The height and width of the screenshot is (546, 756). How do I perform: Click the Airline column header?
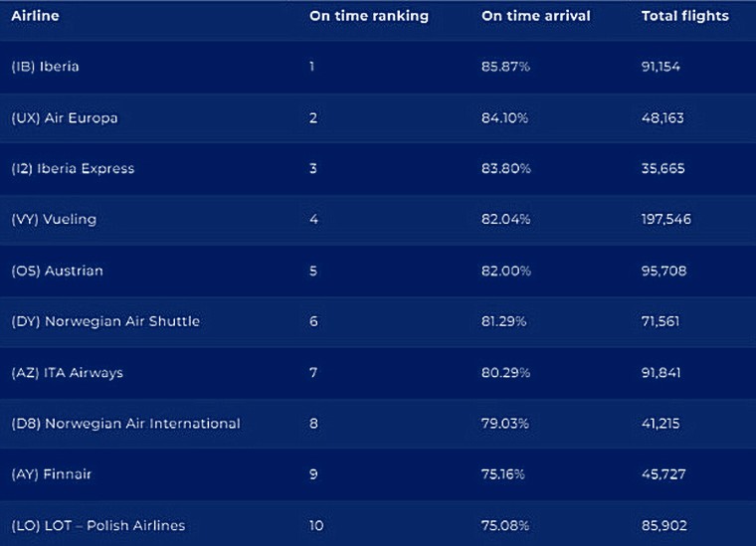point(35,16)
